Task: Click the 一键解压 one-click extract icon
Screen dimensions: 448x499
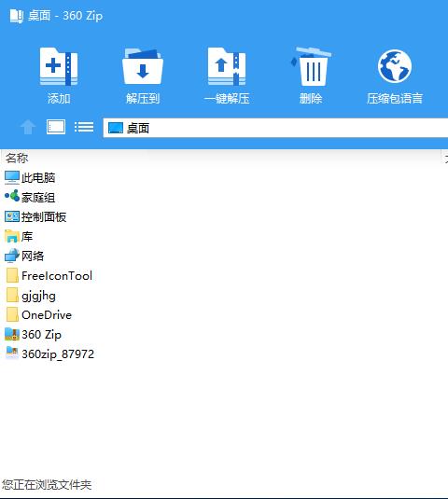Action: pos(227,66)
